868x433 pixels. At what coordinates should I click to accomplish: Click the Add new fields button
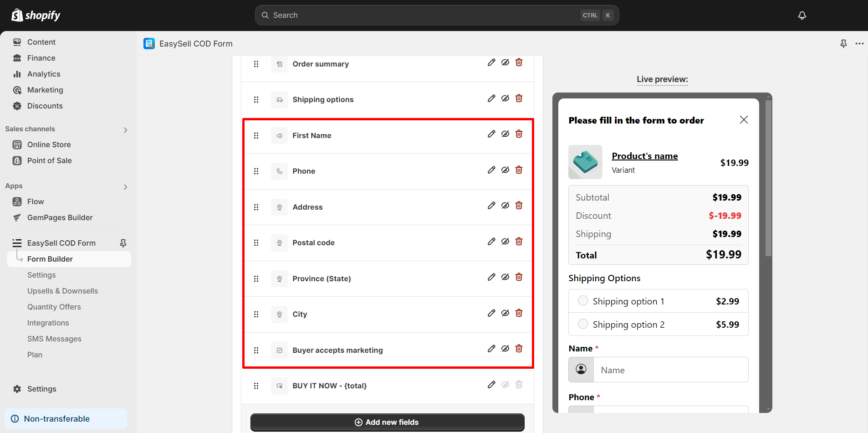(387, 422)
